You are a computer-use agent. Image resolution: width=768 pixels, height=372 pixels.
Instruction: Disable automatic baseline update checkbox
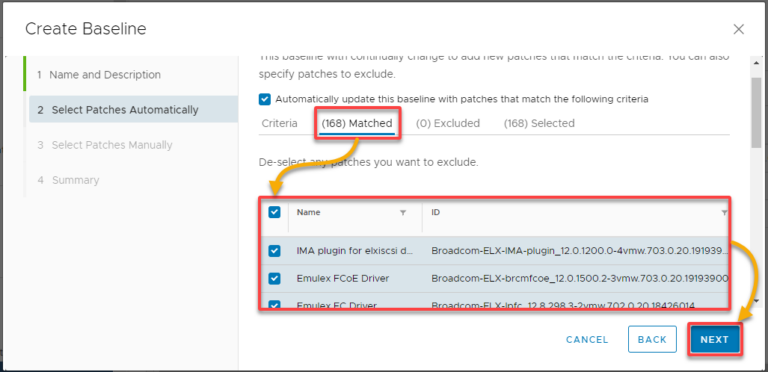point(264,99)
